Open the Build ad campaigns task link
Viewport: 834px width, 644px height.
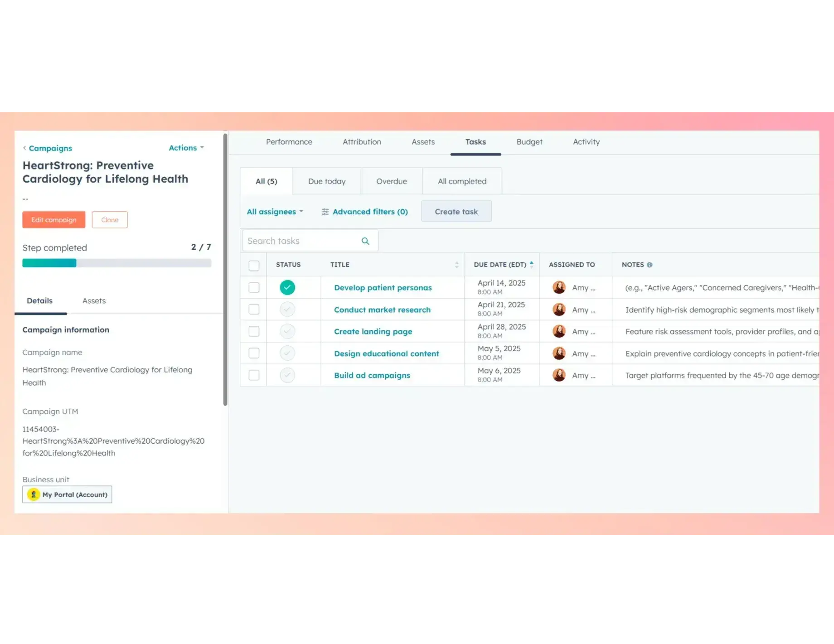pos(372,375)
